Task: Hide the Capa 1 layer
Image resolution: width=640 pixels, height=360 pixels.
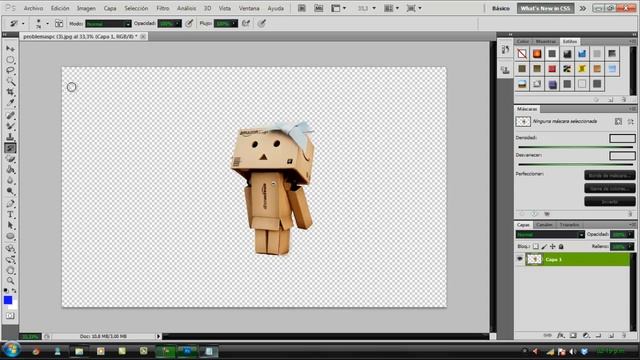Action: pyautogui.click(x=520, y=259)
